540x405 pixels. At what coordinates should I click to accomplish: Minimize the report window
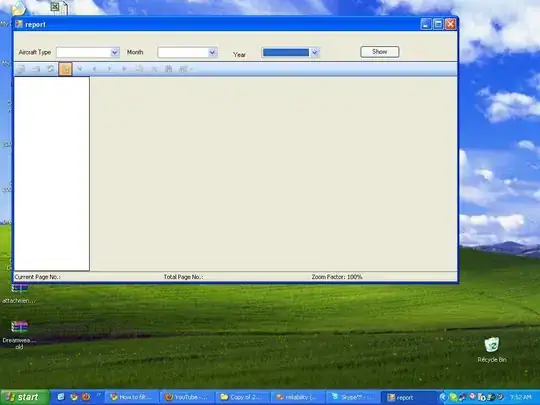pos(426,24)
